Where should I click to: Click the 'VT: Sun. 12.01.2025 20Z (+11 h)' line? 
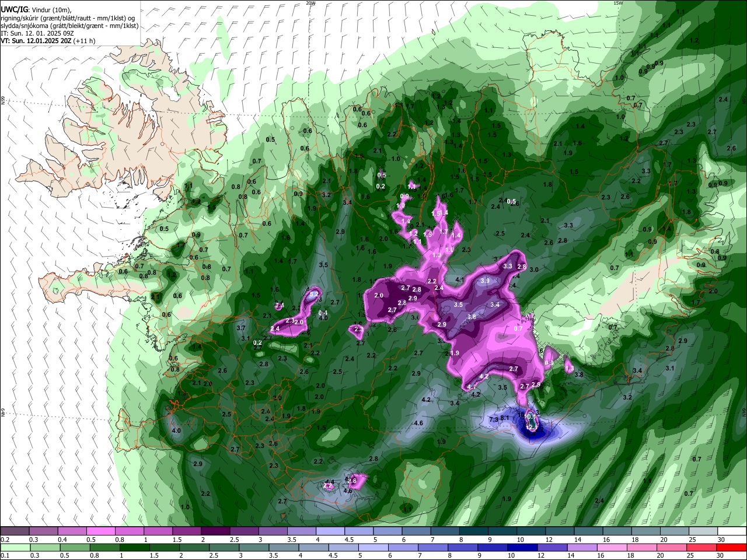click(x=48, y=41)
